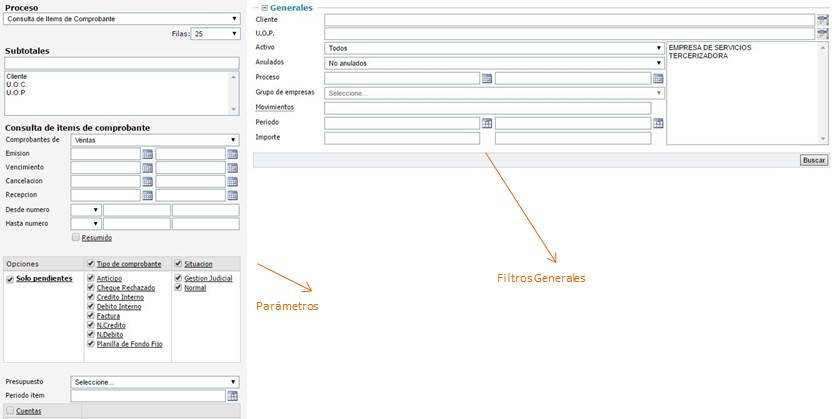Click the Movimientos link label
The height and width of the screenshot is (419, 832).
pos(275,107)
